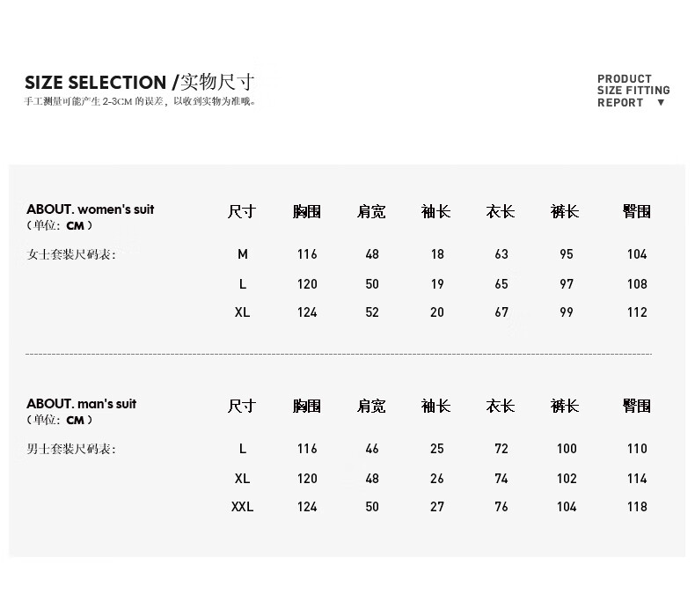The image size is (695, 616).
Task: Select size M in women's table
Action: tap(243, 254)
